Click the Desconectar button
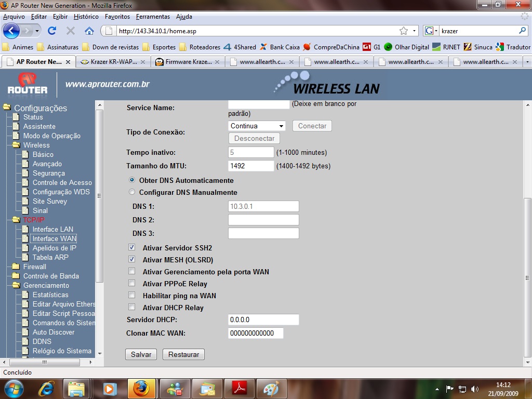Image resolution: width=532 pixels, height=399 pixels. (254, 138)
